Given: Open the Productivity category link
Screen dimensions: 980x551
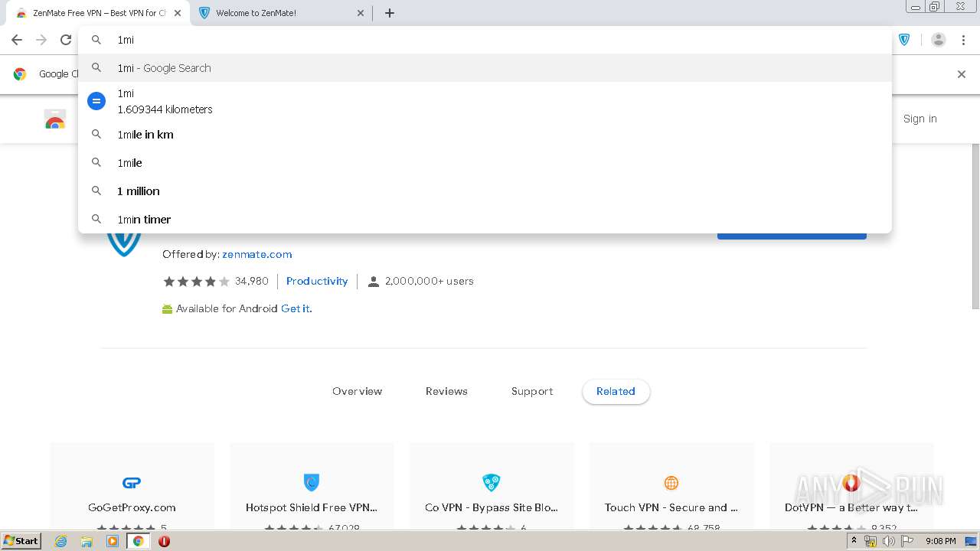Looking at the screenshot, I should 317,281.
